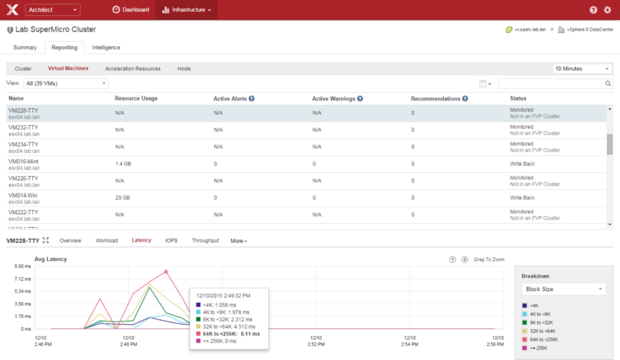Show the Overview chart tab
This screenshot has height=360, width=620.
(70, 241)
